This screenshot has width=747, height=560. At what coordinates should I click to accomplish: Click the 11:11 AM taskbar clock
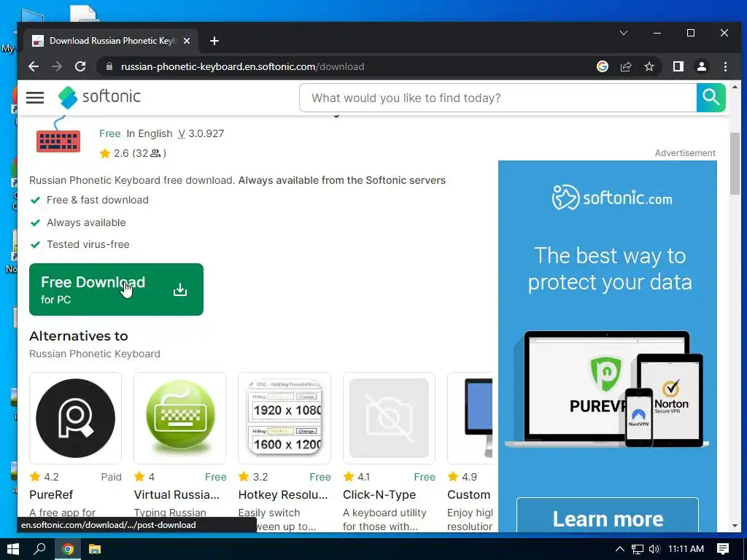click(x=686, y=549)
